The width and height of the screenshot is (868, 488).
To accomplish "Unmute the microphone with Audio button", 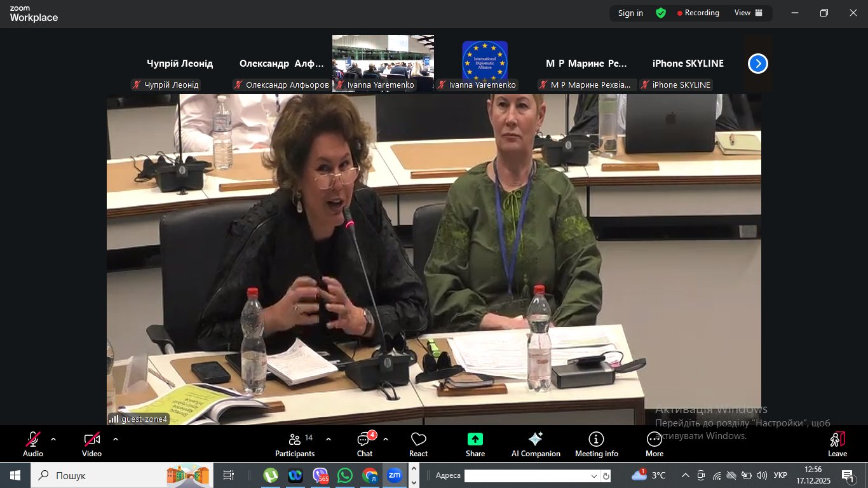I will tap(33, 444).
